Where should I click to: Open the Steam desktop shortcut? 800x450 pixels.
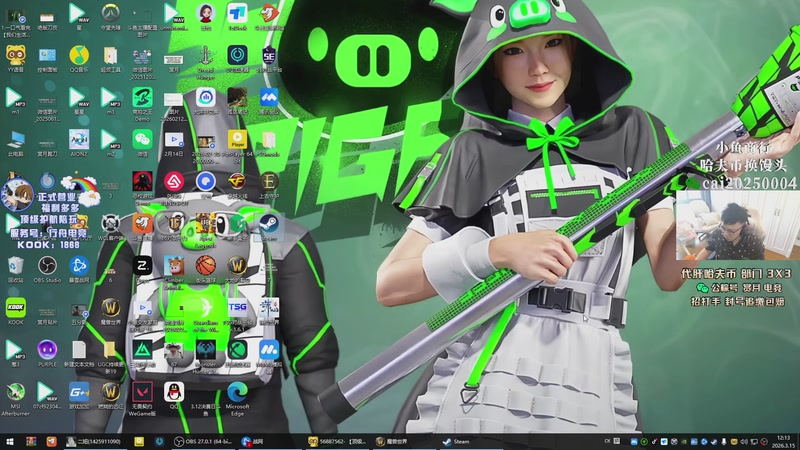269,227
